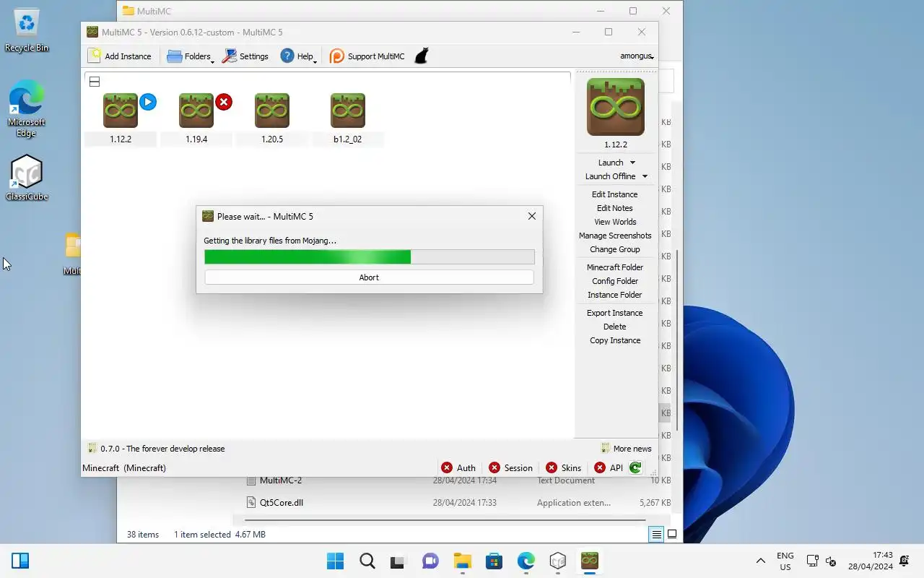Click the green refresh status icon

click(635, 468)
